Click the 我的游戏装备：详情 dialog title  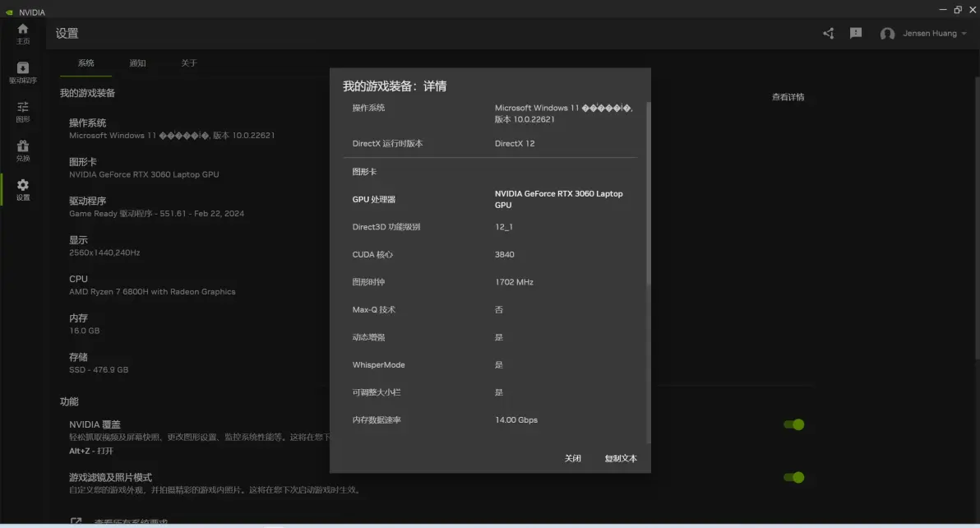395,86
